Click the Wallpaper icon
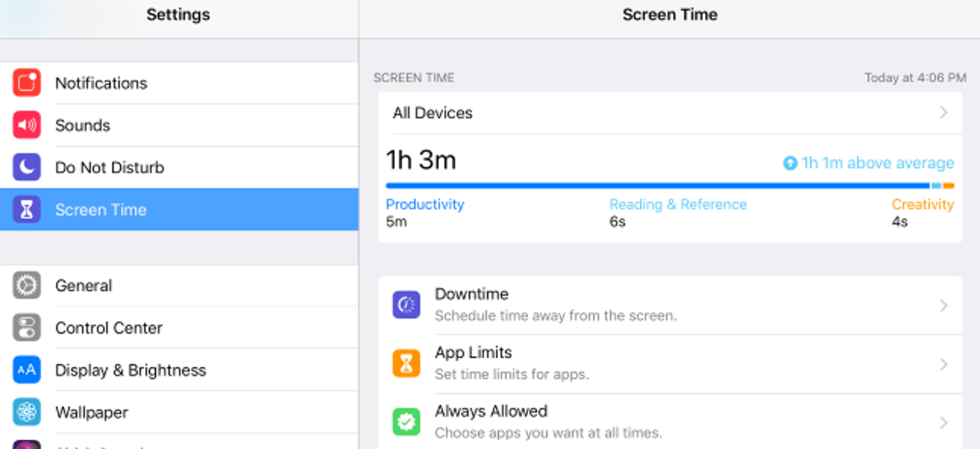This screenshot has width=980, height=449. 26,412
